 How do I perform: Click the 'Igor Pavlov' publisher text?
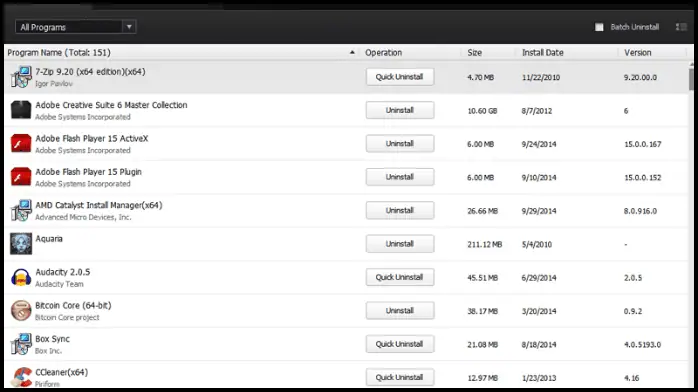pos(54,84)
